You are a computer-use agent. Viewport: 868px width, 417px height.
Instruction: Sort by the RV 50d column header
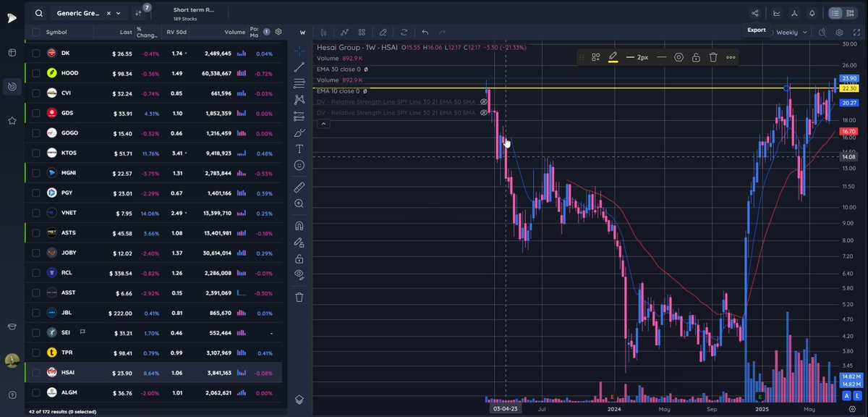(176, 32)
